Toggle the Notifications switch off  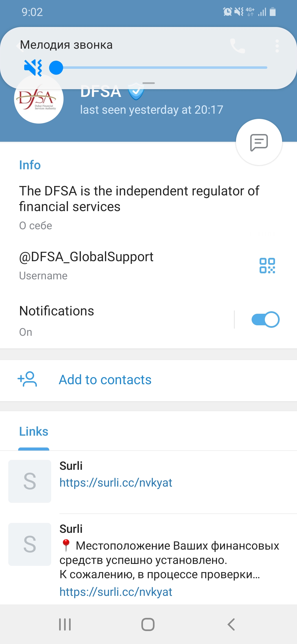(265, 320)
